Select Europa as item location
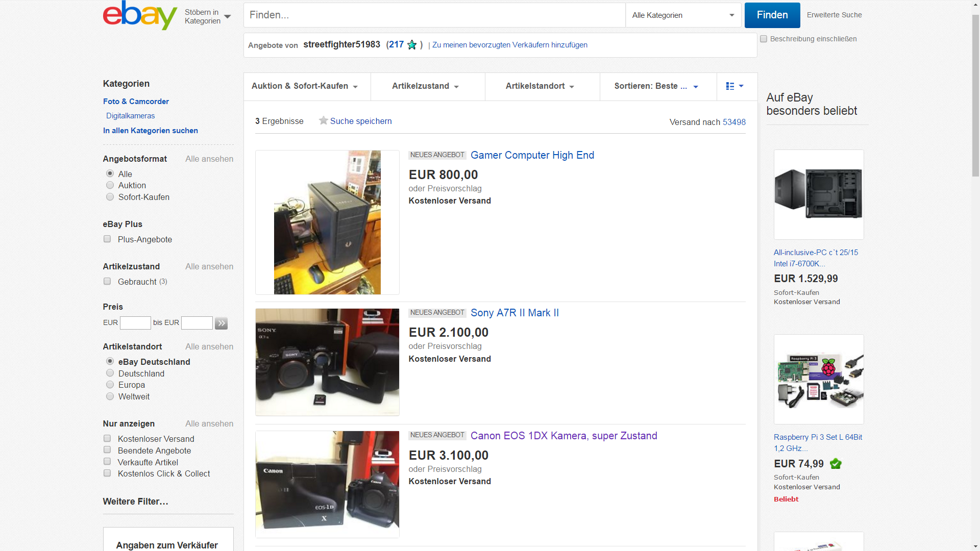 110,385
